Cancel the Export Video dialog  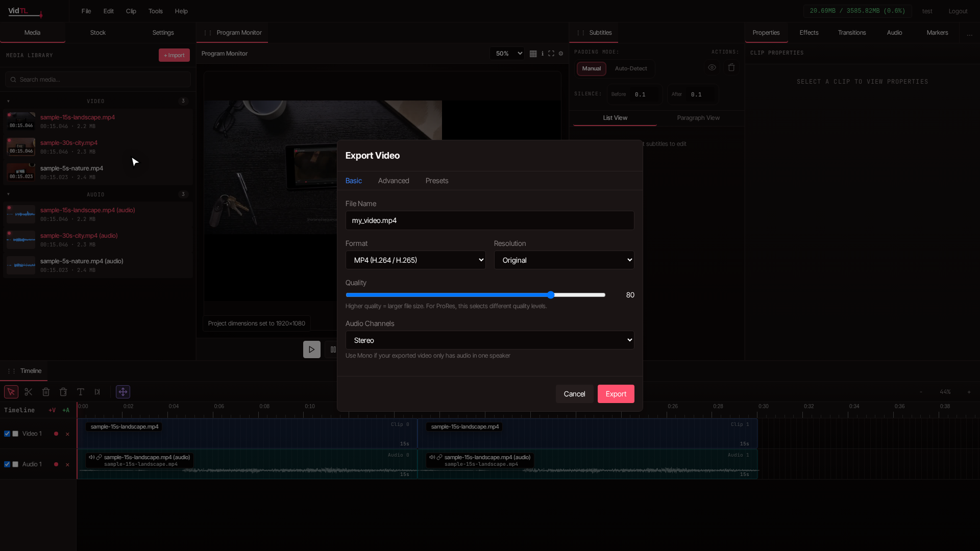click(x=575, y=394)
